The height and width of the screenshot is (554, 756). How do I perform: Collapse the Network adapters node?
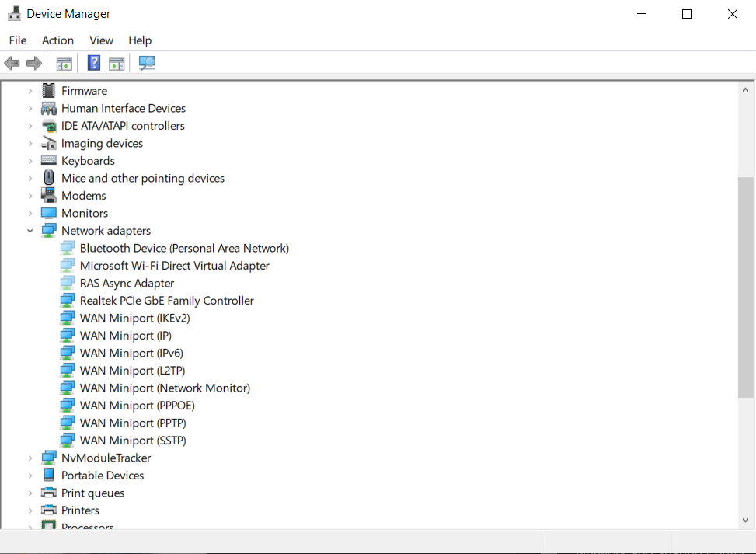point(30,231)
